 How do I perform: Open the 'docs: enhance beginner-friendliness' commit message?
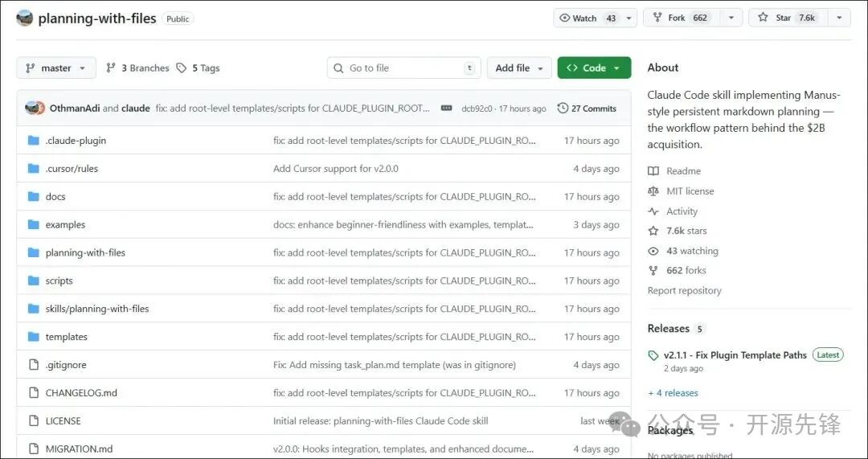coord(403,225)
